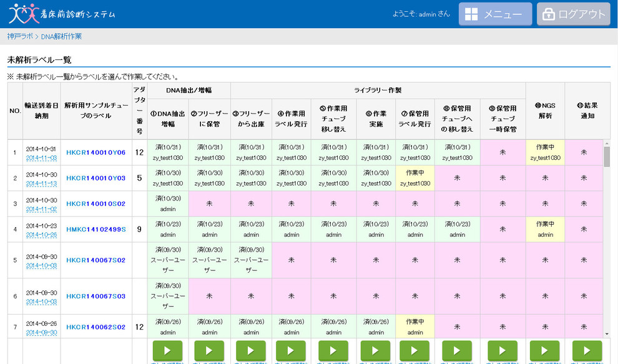Click the green play button under フリーザーから出庫 column
Viewport: 618px width, 364px height.
pos(251,351)
